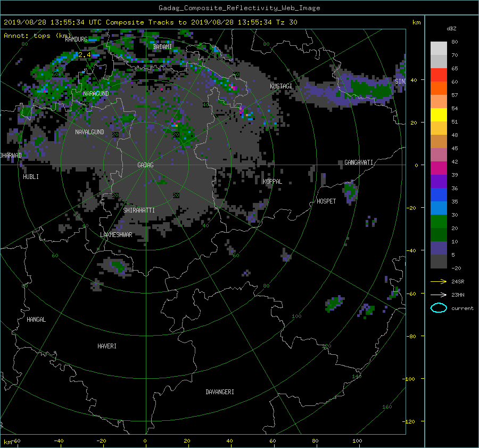Click the -60 tick on the bottom axis
This screenshot has width=479, height=448.
[17, 441]
